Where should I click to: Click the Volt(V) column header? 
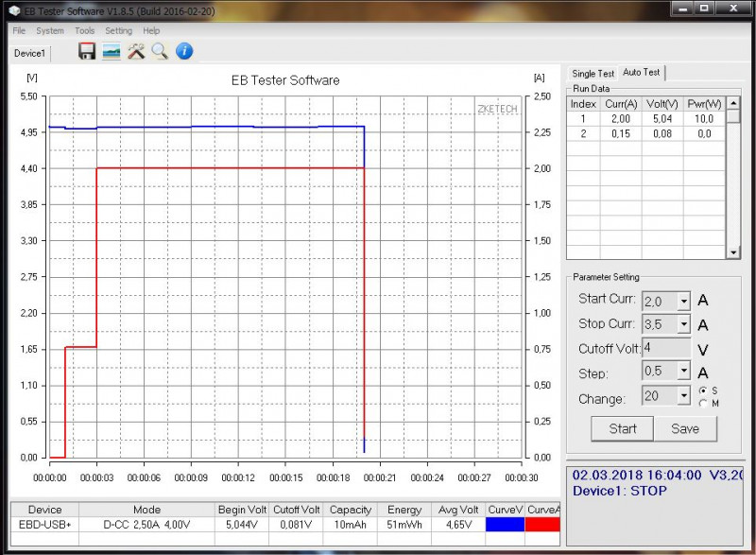tap(662, 104)
